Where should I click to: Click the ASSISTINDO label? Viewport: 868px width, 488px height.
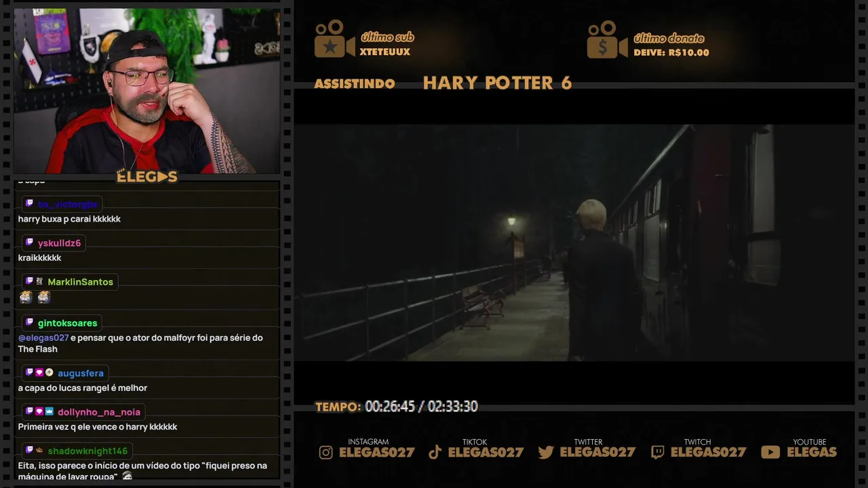(x=355, y=84)
